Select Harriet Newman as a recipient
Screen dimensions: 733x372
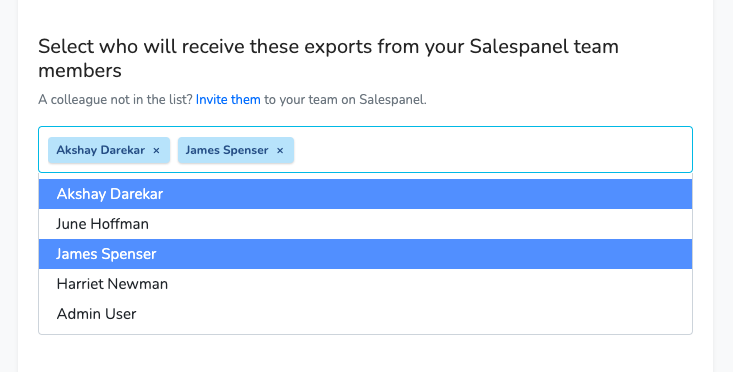(365, 284)
